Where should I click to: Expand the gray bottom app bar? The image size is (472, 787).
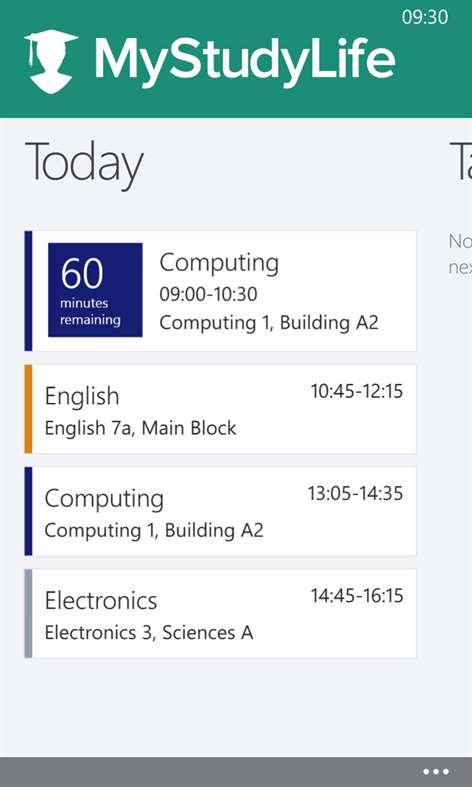click(x=236, y=772)
